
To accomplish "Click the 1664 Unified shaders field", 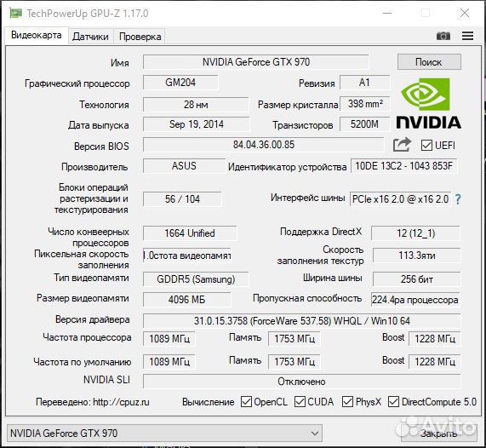I will point(190,233).
